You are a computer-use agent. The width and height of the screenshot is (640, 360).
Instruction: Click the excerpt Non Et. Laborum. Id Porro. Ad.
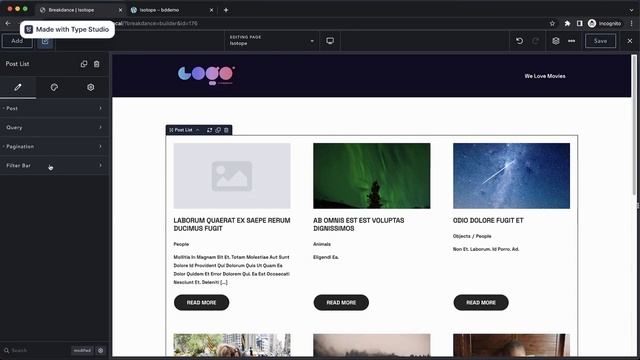click(486, 249)
